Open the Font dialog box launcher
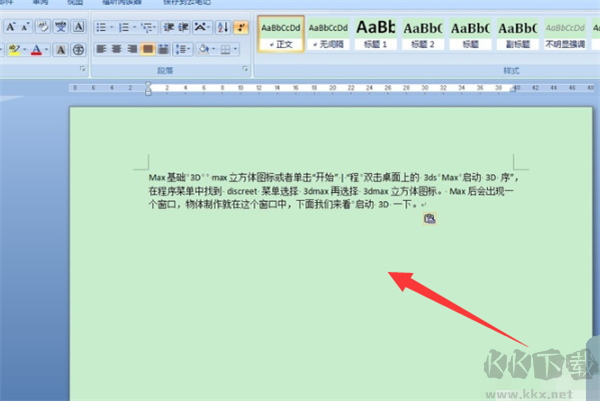The height and width of the screenshot is (401, 600). coord(82,69)
